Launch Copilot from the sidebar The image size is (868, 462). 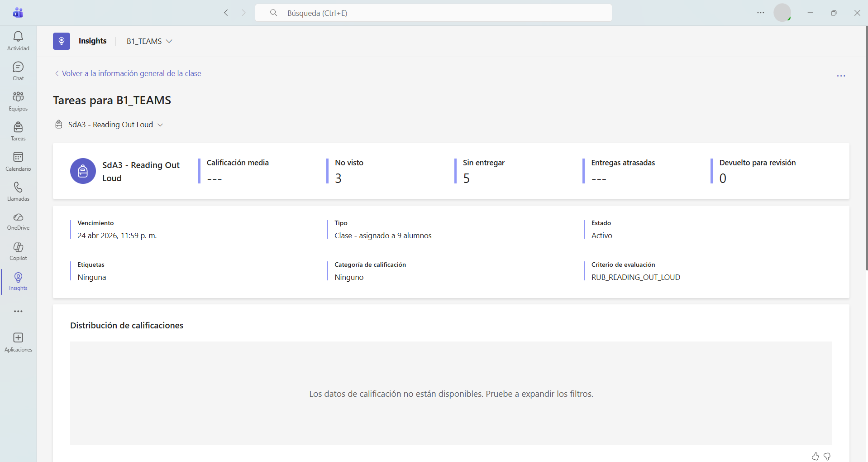pos(18,251)
